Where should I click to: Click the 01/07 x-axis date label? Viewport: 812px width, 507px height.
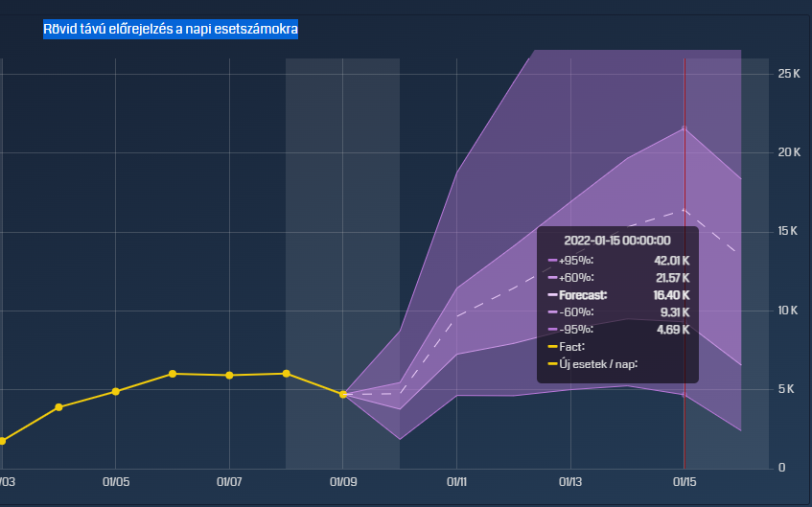click(229, 482)
